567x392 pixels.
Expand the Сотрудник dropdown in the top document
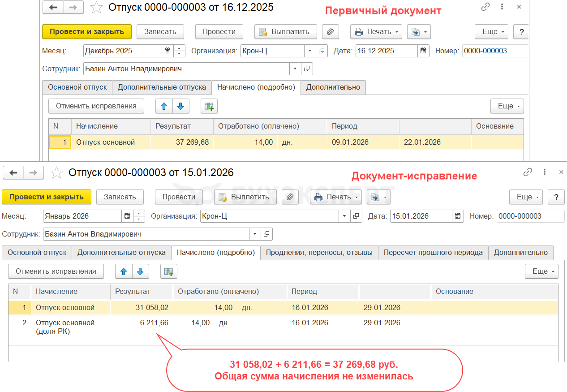pyautogui.click(x=295, y=69)
